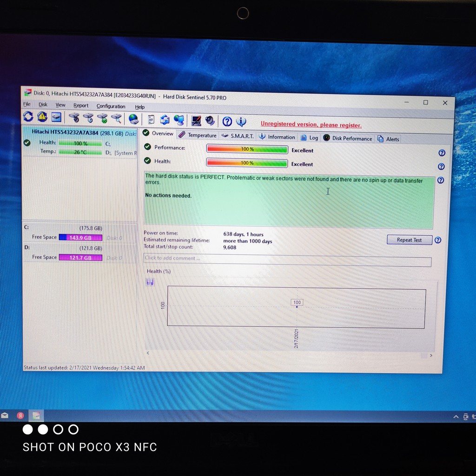The image size is (476, 476).
Task: Click the speaker sound toolbar icon
Action: (210, 121)
